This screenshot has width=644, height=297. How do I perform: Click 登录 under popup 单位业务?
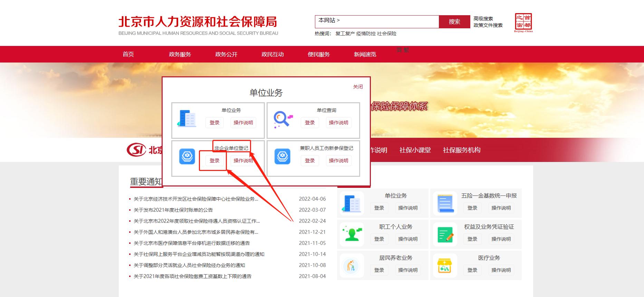click(214, 123)
